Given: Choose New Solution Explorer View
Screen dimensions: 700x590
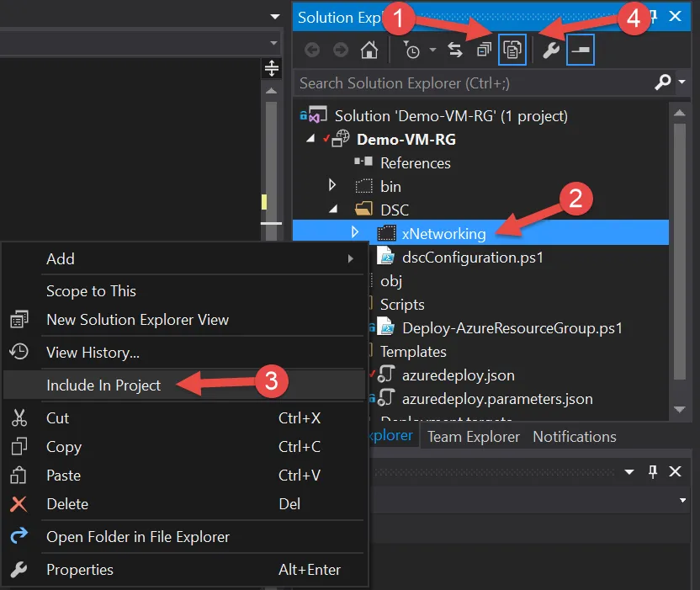Looking at the screenshot, I should [x=184, y=320].
